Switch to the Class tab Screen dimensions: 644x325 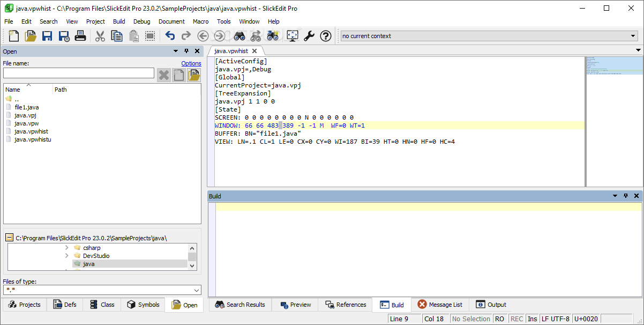pyautogui.click(x=102, y=305)
